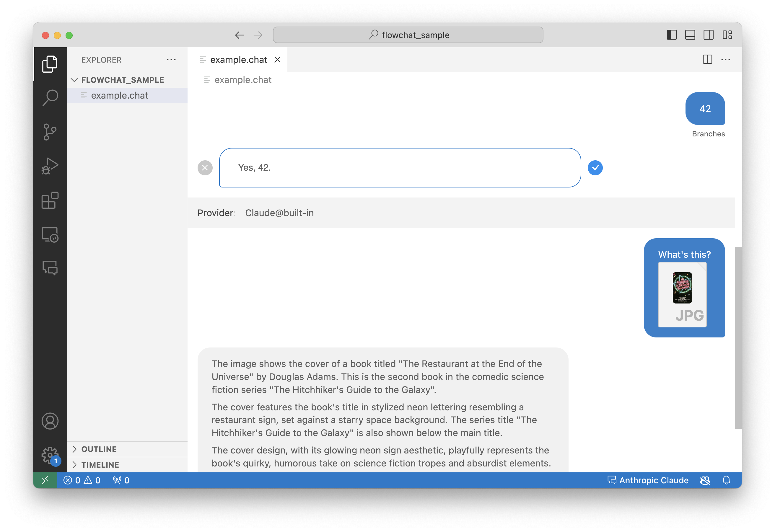
Task: Cancel edit with gray X button
Action: [205, 168]
